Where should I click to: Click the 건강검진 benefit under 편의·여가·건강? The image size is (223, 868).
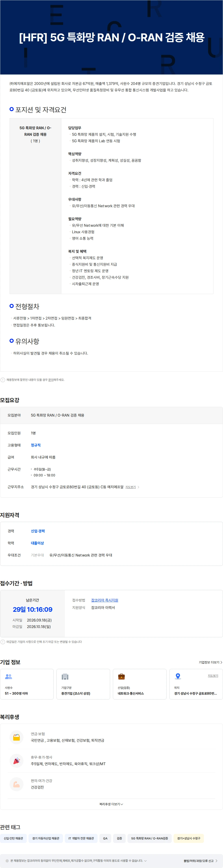point(37,787)
